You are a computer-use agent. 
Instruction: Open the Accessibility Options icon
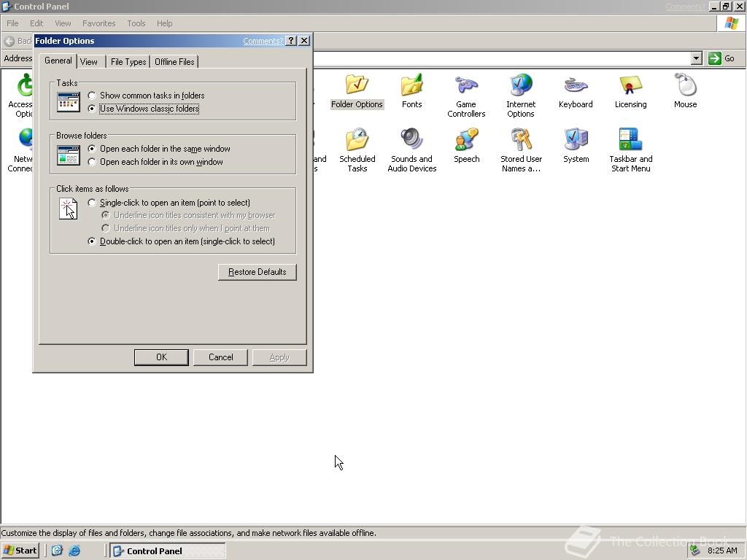click(21, 96)
